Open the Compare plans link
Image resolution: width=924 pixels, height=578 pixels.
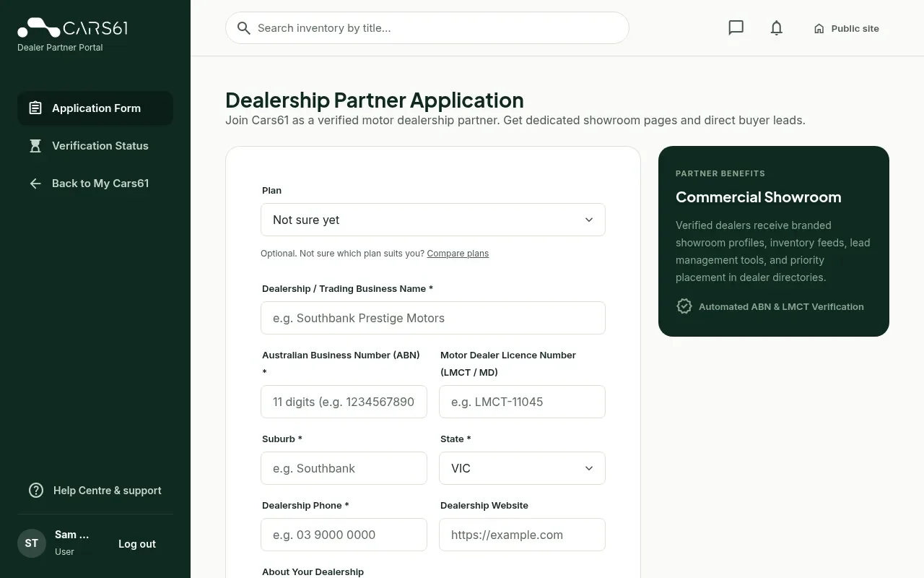[x=458, y=254]
